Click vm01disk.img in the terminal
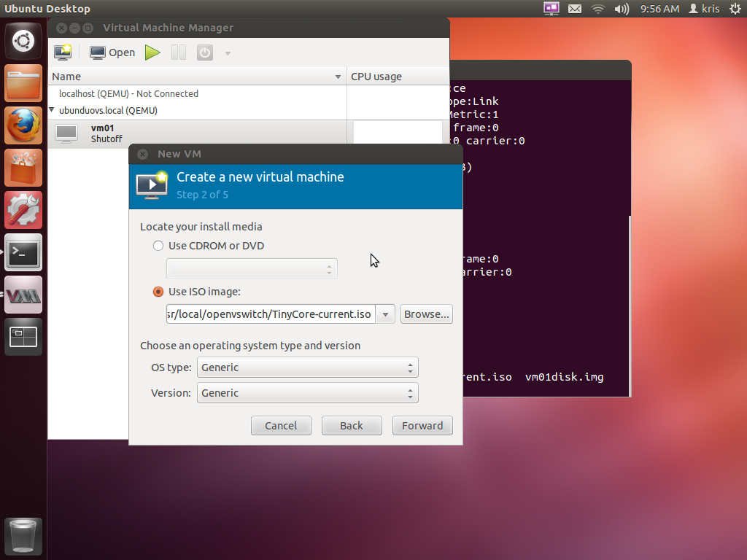747x560 pixels. point(564,377)
